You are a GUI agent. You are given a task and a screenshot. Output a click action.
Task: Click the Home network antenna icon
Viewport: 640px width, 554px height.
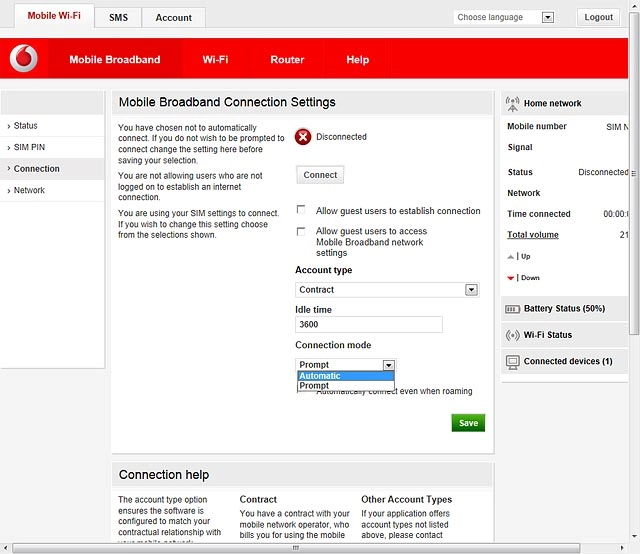coord(512,104)
